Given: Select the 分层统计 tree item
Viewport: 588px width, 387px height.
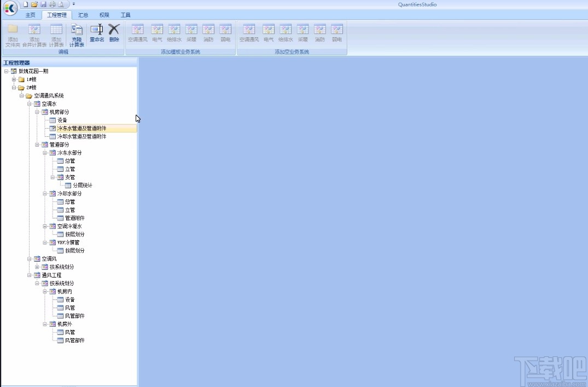Looking at the screenshot, I should (83, 186).
